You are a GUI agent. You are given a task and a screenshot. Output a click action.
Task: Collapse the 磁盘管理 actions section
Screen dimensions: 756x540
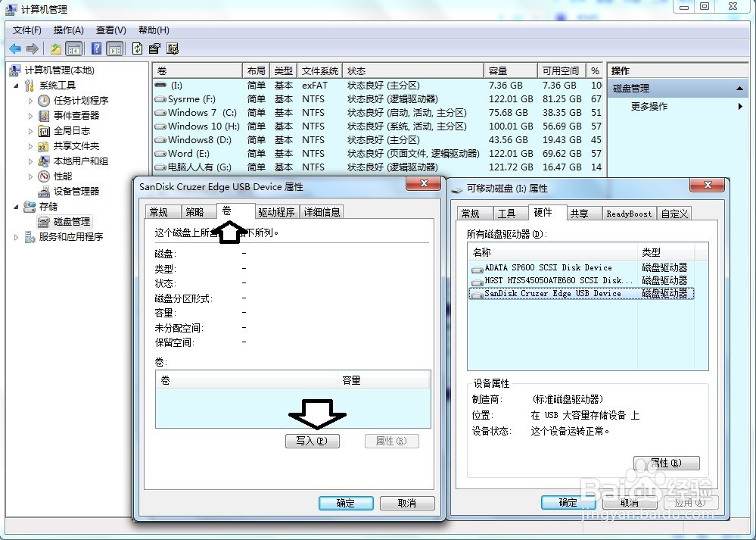coord(739,89)
